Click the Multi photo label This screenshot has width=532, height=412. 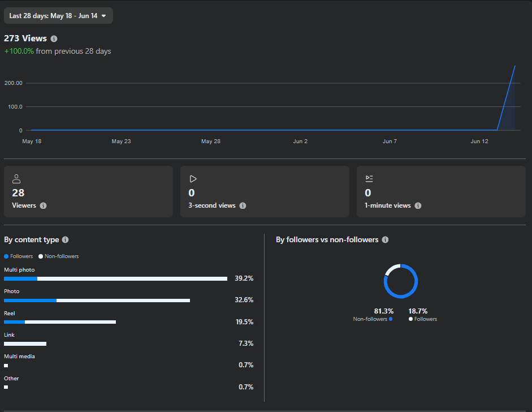tap(19, 270)
